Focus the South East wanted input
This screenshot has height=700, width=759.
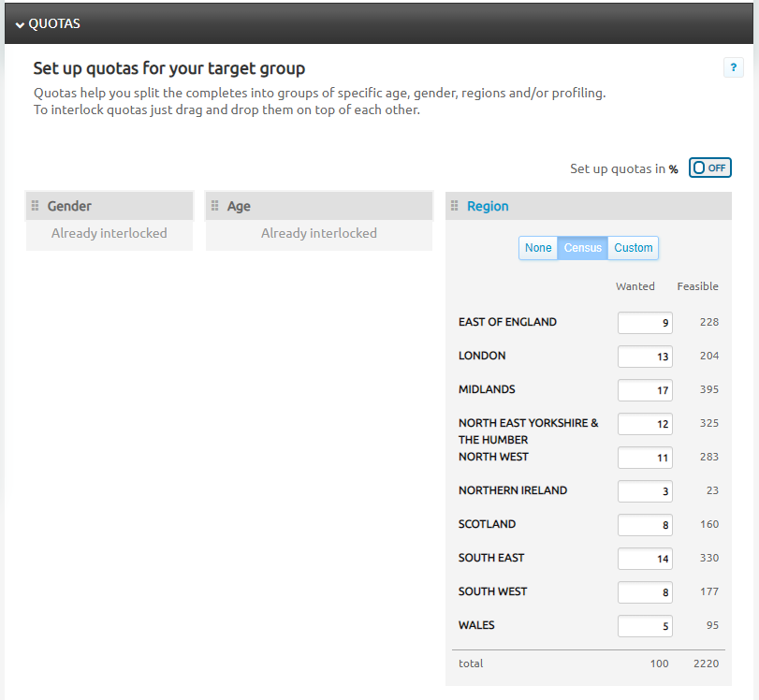point(645,559)
